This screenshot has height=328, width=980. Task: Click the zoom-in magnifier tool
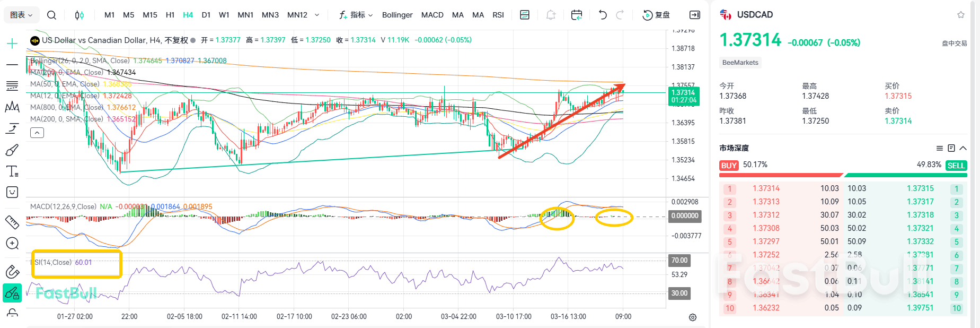pos(12,243)
